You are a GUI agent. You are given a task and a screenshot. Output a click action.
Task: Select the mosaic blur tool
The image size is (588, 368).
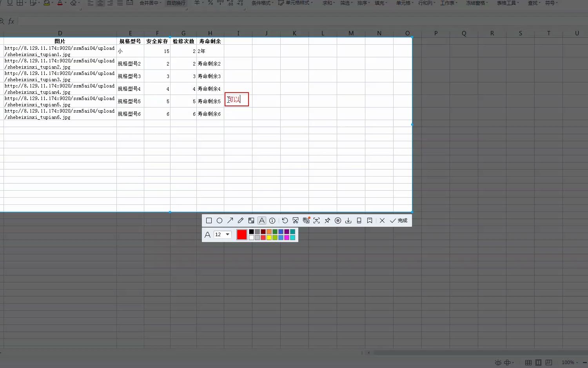coord(251,220)
